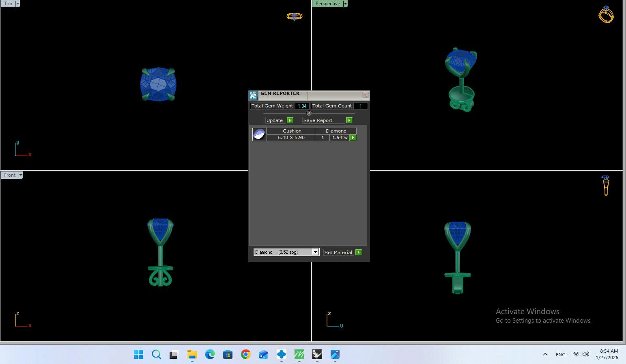Select the cushion gem thumbnail icon
Screen dimensions: 626x364
[x=259, y=134]
